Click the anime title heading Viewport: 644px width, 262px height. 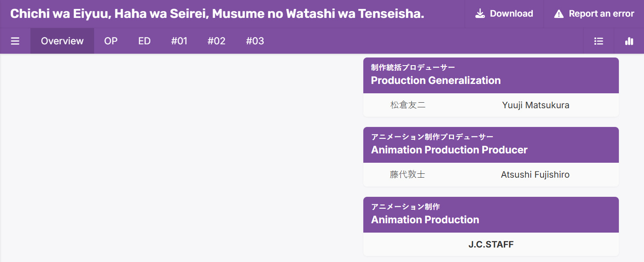(x=217, y=14)
